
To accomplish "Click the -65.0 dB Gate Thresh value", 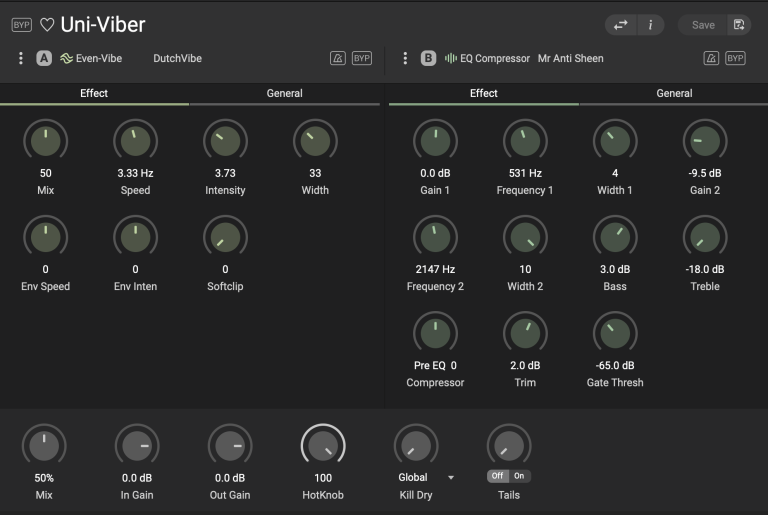I will pos(615,365).
